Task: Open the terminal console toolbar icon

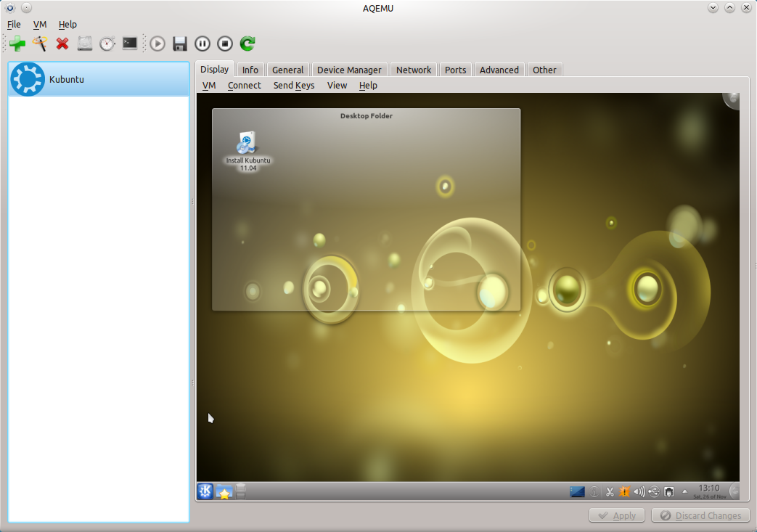Action: click(x=130, y=44)
